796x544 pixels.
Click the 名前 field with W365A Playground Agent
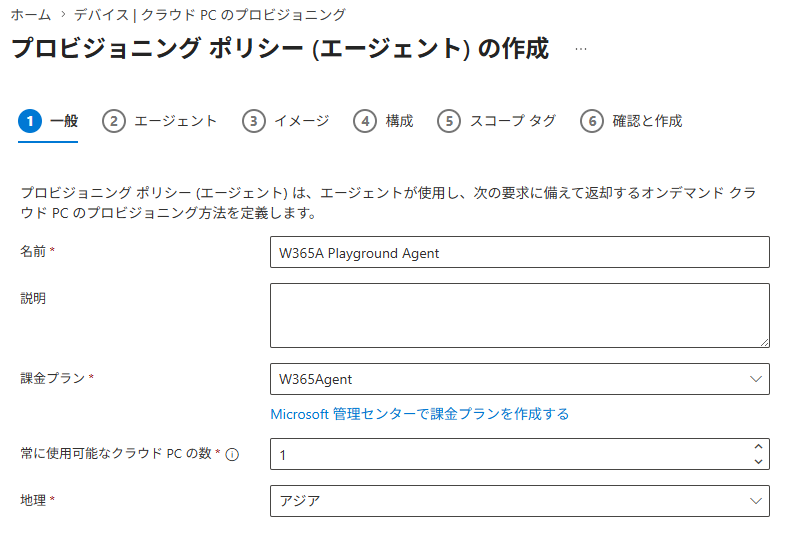[520, 252]
